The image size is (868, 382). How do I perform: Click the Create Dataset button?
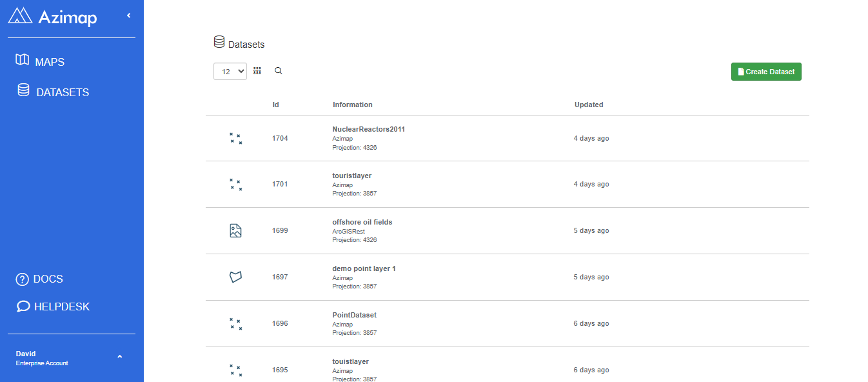(766, 72)
